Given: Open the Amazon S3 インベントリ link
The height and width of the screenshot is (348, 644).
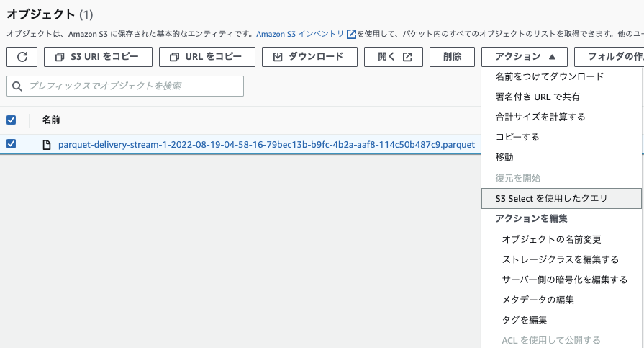Looking at the screenshot, I should (300, 34).
